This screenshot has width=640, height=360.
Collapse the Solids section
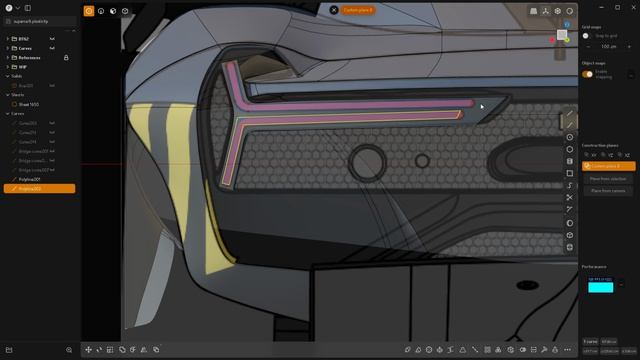[x=7, y=76]
